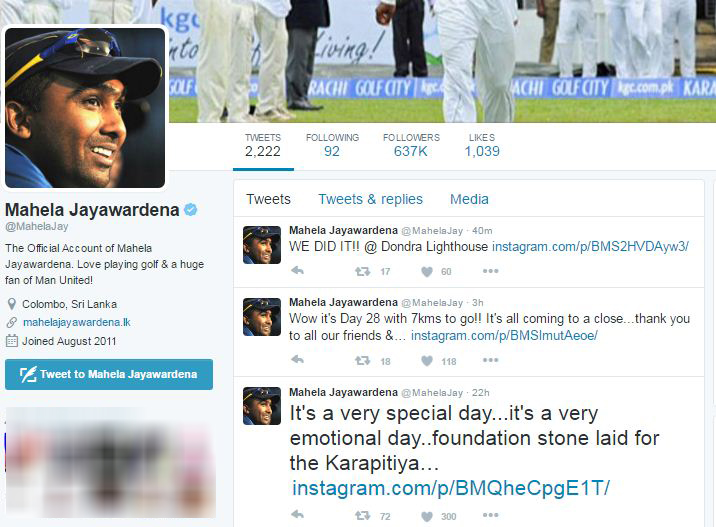The height and width of the screenshot is (527, 716).
Task: Open the Likes 1,039 section
Action: coord(482,145)
